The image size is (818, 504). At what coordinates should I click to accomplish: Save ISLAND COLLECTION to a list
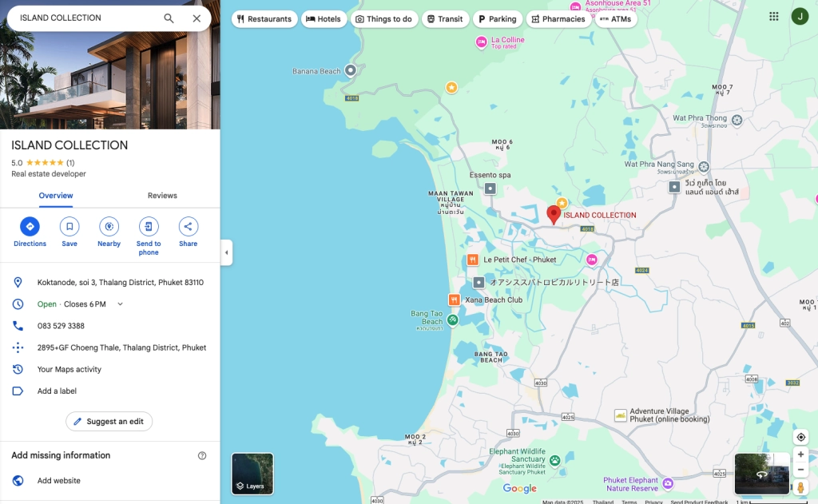click(x=69, y=227)
